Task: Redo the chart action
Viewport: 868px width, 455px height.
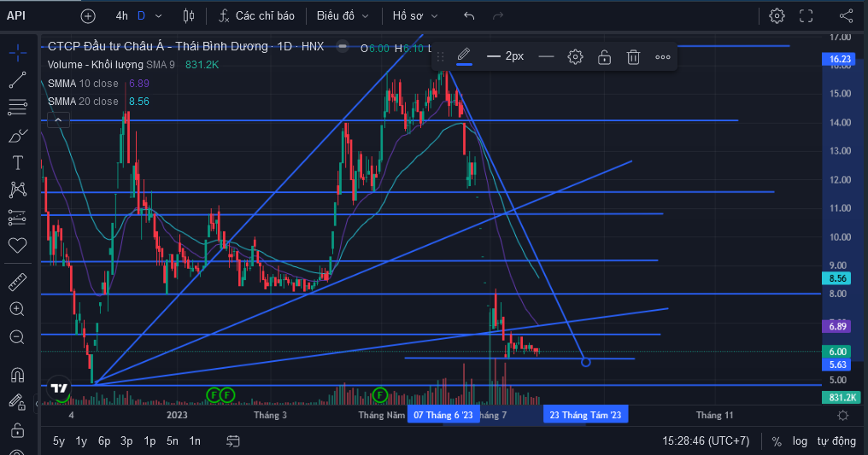Action: click(498, 16)
